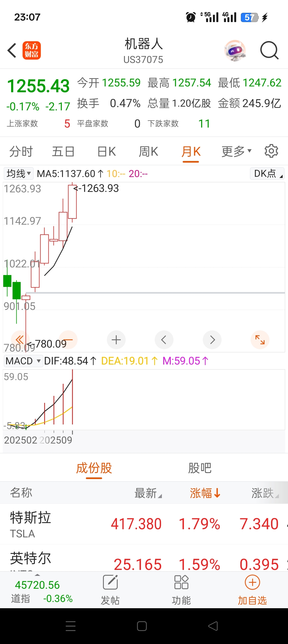288x644 pixels.
Task: Open the 特斯拉 TSLA stock row
Action: click(144, 524)
